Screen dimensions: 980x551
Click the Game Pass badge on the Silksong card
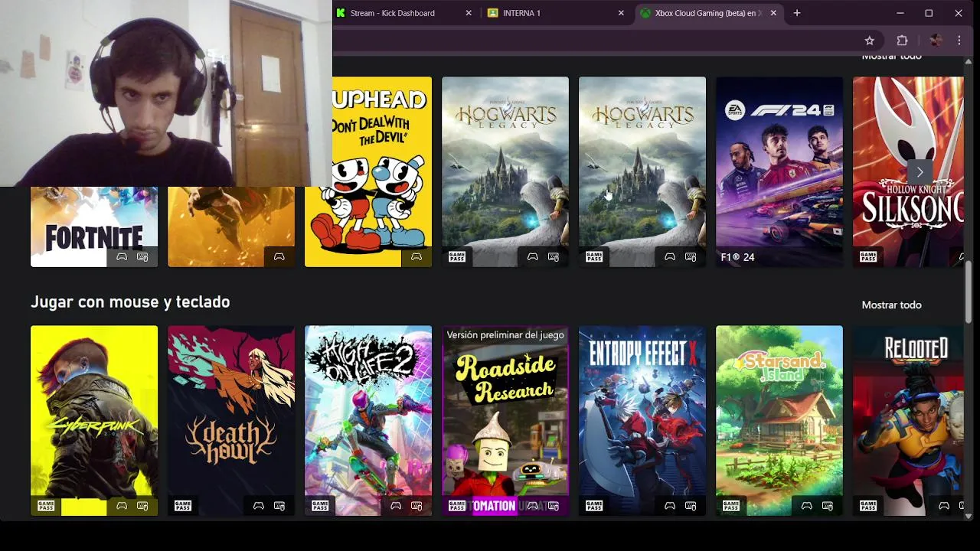(868, 257)
